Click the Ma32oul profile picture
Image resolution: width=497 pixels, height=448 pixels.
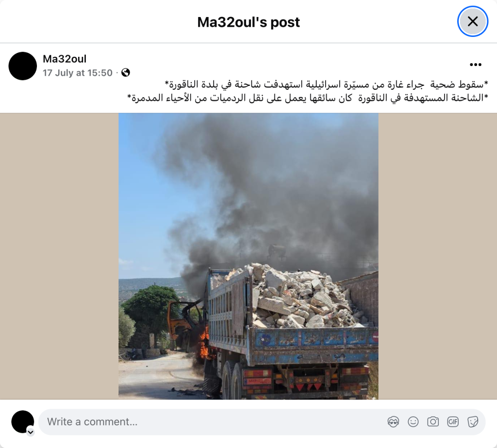[x=22, y=66]
